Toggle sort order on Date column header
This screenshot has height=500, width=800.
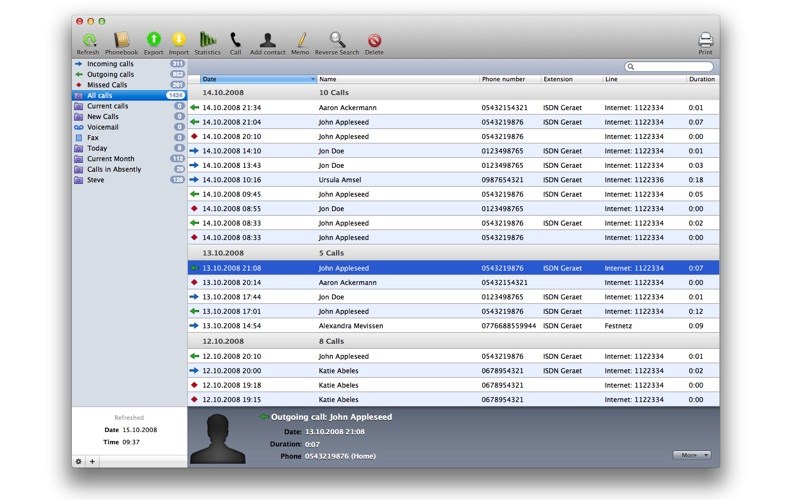coord(257,79)
